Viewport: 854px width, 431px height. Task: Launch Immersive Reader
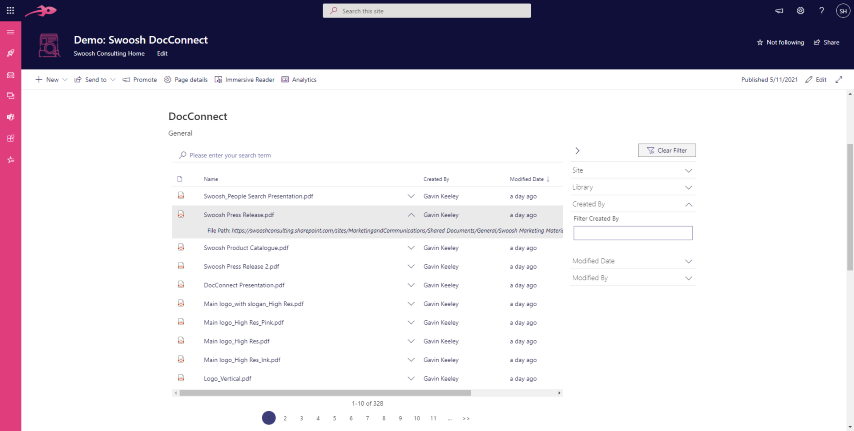coord(245,80)
